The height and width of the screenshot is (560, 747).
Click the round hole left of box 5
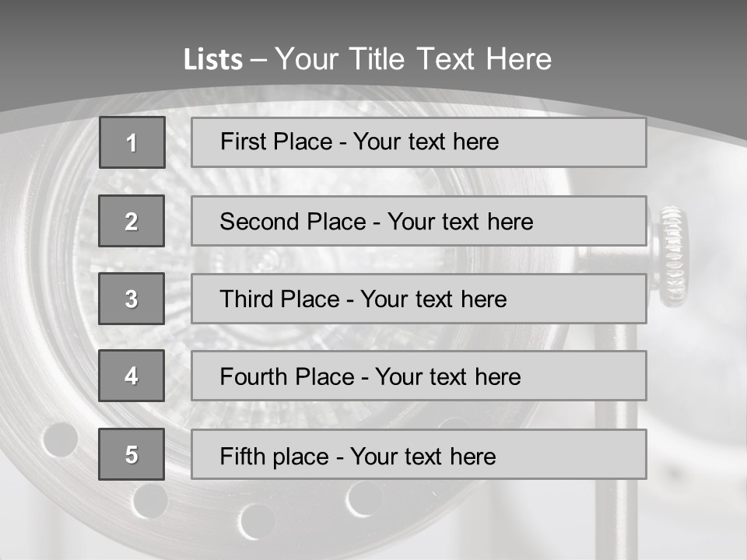click(60, 439)
